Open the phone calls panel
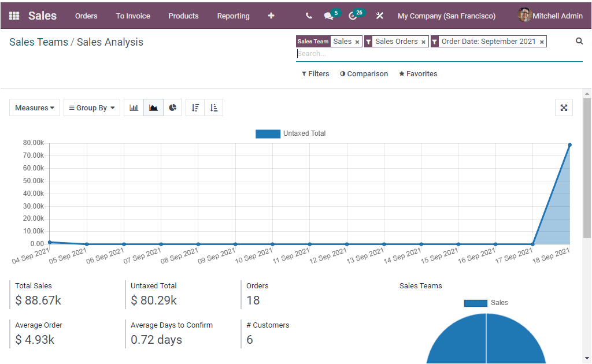This screenshot has width=592, height=364. tap(308, 16)
